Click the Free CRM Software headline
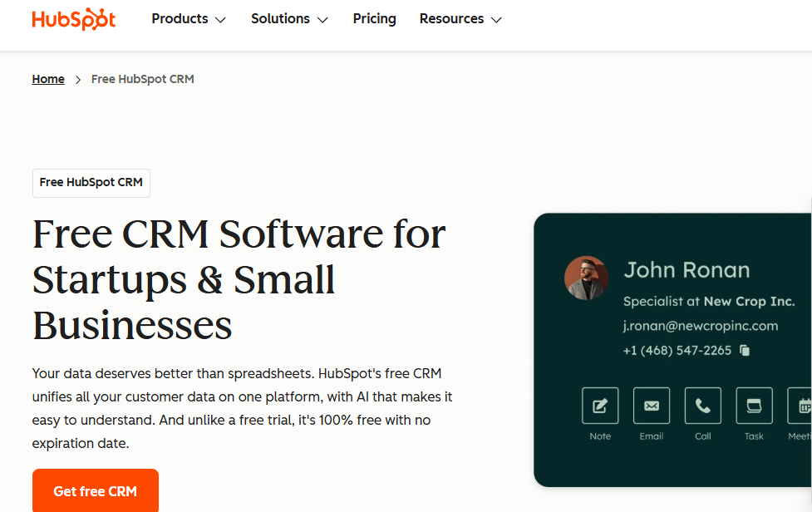This screenshot has width=812, height=512. coord(239,279)
